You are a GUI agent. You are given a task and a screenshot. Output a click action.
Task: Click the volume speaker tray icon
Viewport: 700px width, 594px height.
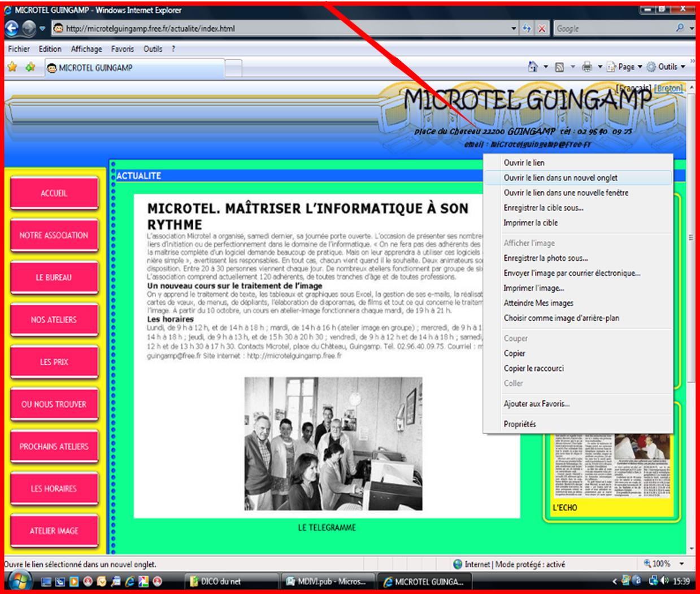[x=664, y=580]
